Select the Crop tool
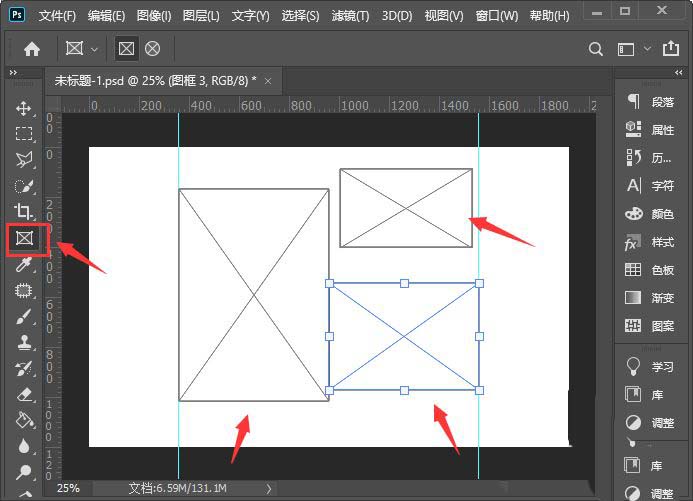 point(24,211)
